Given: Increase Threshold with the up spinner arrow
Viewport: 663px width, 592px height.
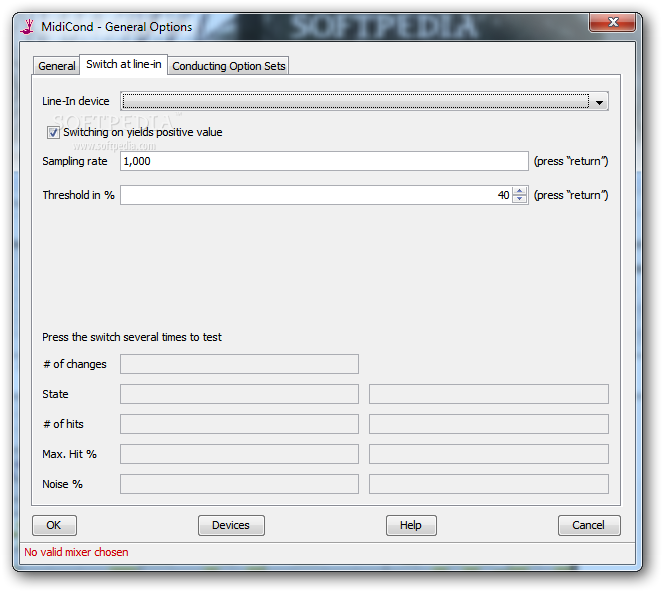Looking at the screenshot, I should 520,191.
